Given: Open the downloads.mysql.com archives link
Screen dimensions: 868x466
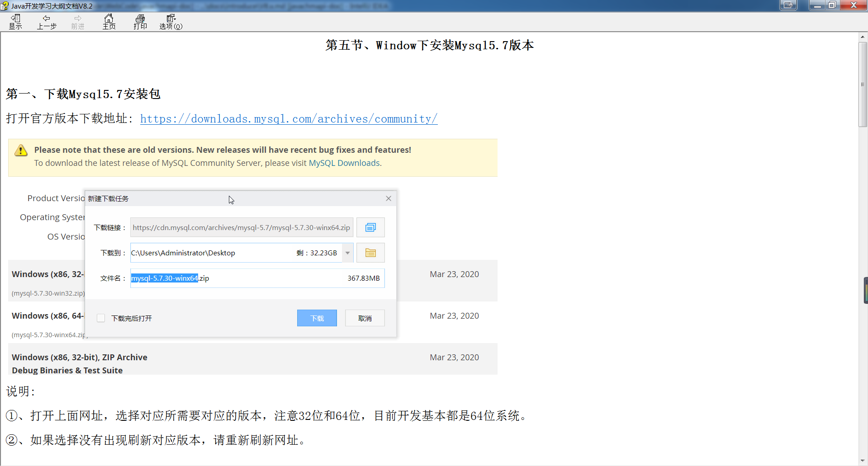Looking at the screenshot, I should point(289,119).
